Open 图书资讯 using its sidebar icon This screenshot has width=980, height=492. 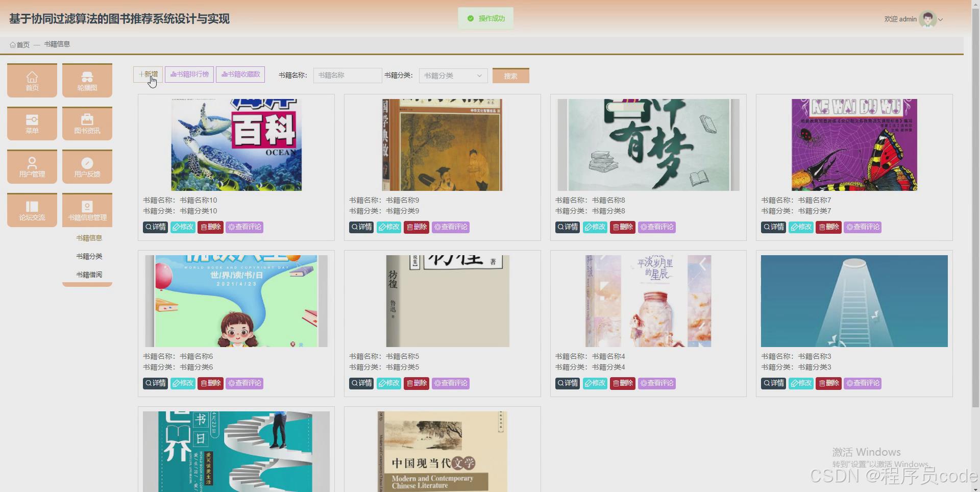pyautogui.click(x=87, y=123)
